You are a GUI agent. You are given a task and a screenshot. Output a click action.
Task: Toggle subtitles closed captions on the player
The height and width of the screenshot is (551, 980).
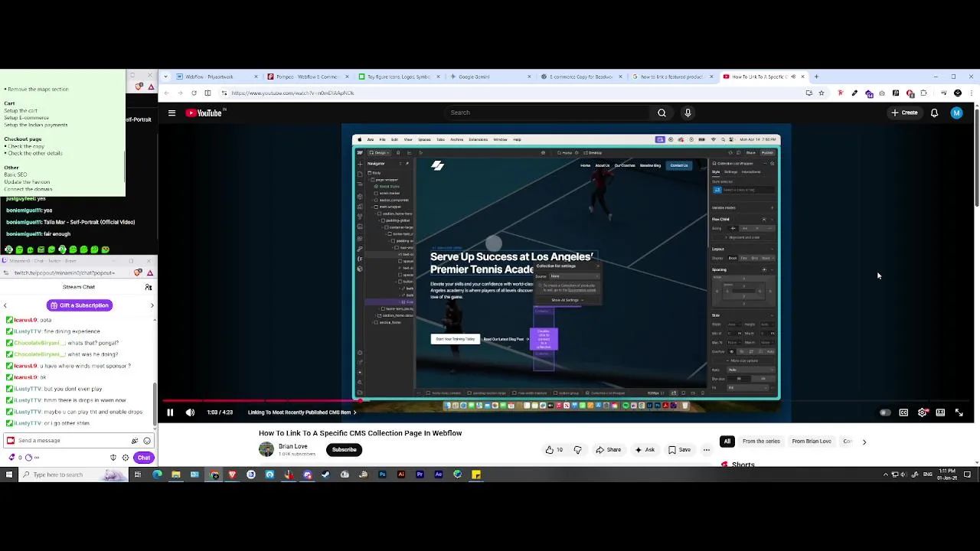903,412
